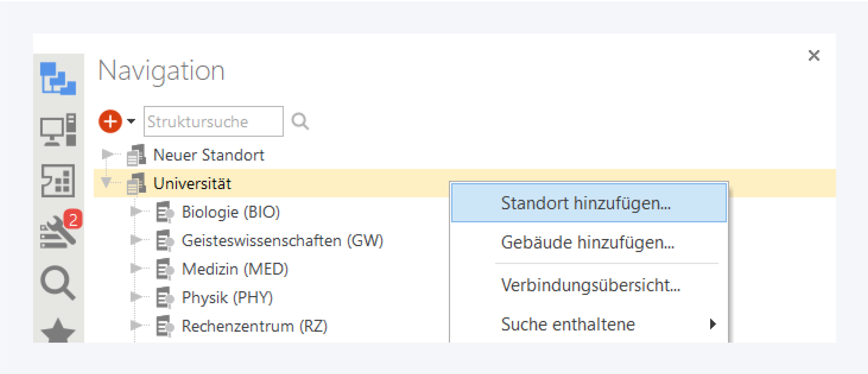Open the computers and devices sidebar icon
868x374 pixels.
pyautogui.click(x=58, y=130)
